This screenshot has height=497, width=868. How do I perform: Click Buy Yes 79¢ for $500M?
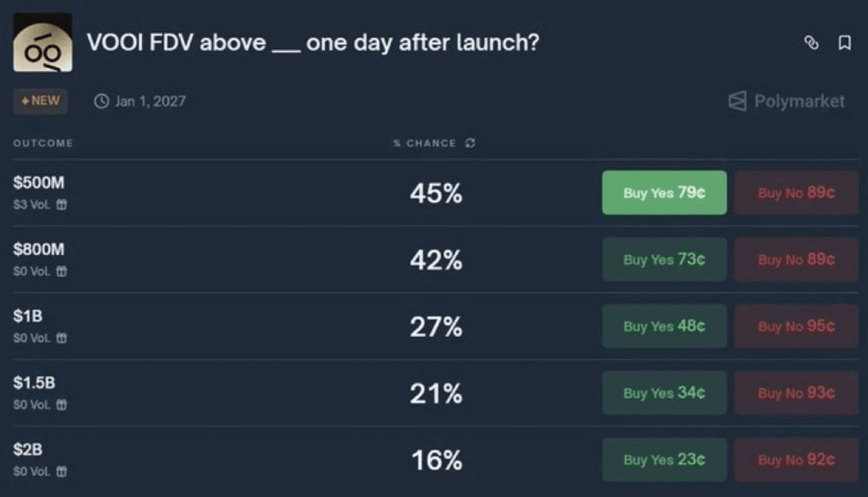point(664,193)
